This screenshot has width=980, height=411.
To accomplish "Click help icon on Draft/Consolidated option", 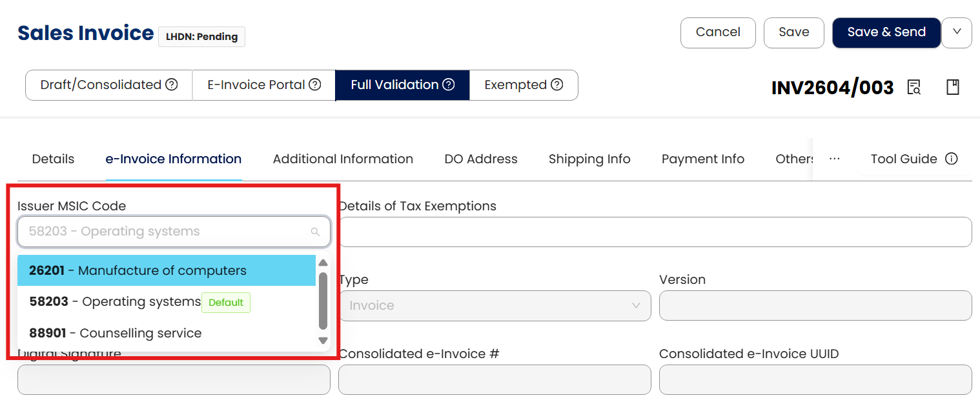I will [171, 85].
